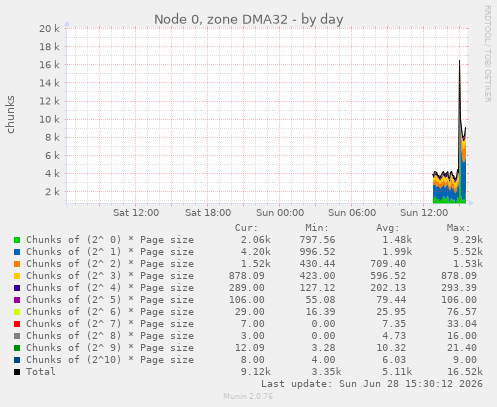Click the '2 k' y-axis label
Image resolution: width=497 pixels, height=407 pixels.
[x=53, y=192]
